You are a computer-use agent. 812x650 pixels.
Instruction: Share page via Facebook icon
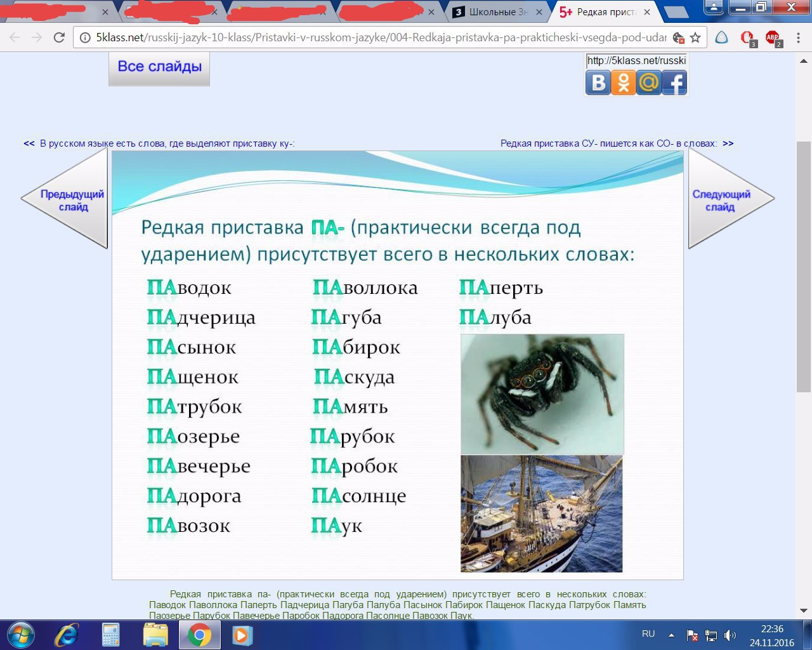[x=674, y=83]
